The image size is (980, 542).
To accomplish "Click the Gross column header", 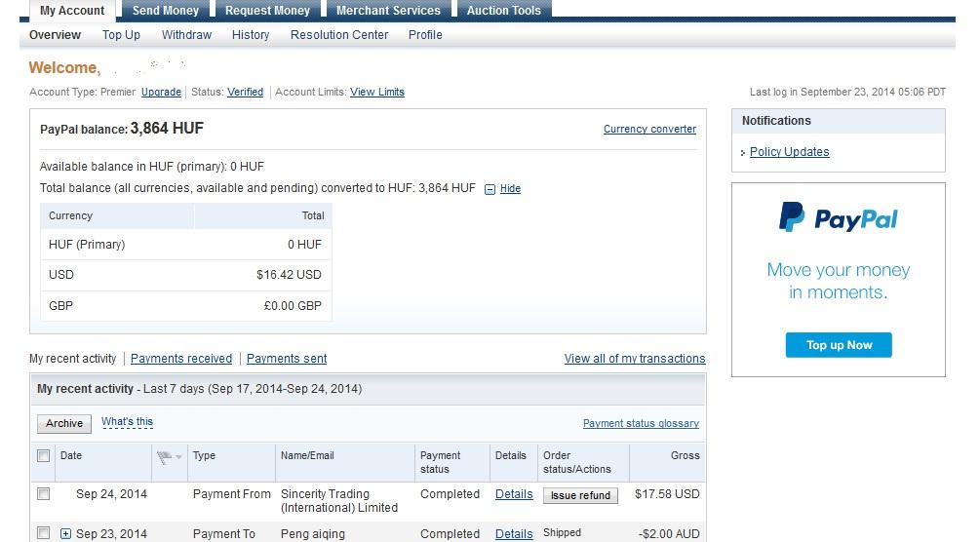I will pyautogui.click(x=685, y=456).
